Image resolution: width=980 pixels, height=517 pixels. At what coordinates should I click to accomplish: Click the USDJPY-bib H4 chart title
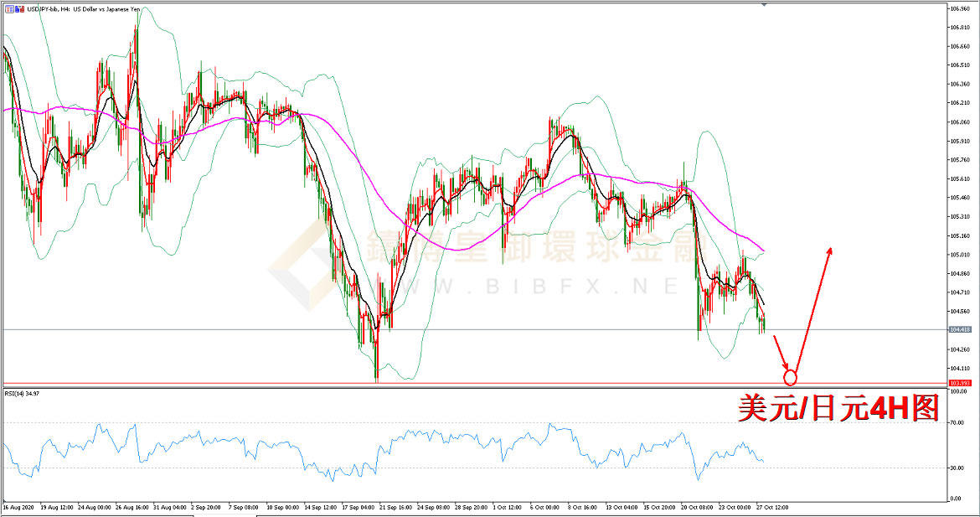(x=83, y=9)
